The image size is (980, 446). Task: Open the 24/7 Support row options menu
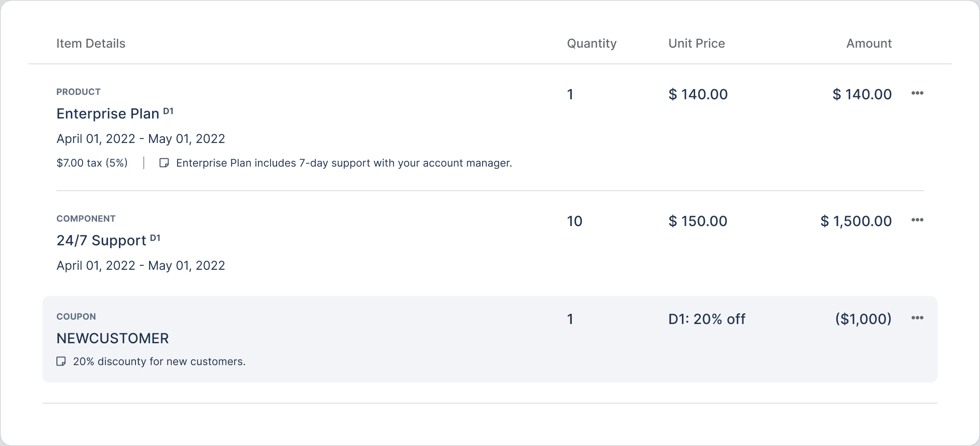917,220
